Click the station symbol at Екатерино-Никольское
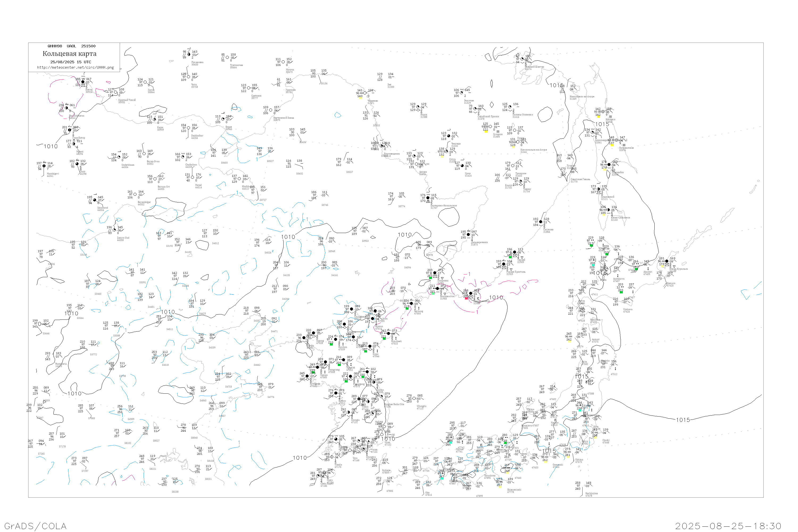 (428, 198)
